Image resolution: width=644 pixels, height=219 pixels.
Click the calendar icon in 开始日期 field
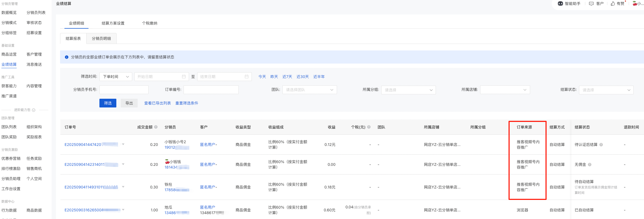(184, 77)
